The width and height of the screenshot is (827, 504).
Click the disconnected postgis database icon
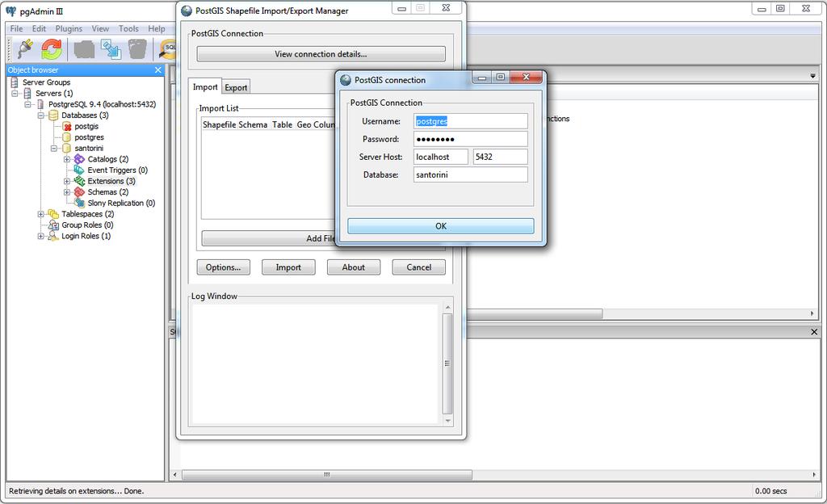point(67,127)
